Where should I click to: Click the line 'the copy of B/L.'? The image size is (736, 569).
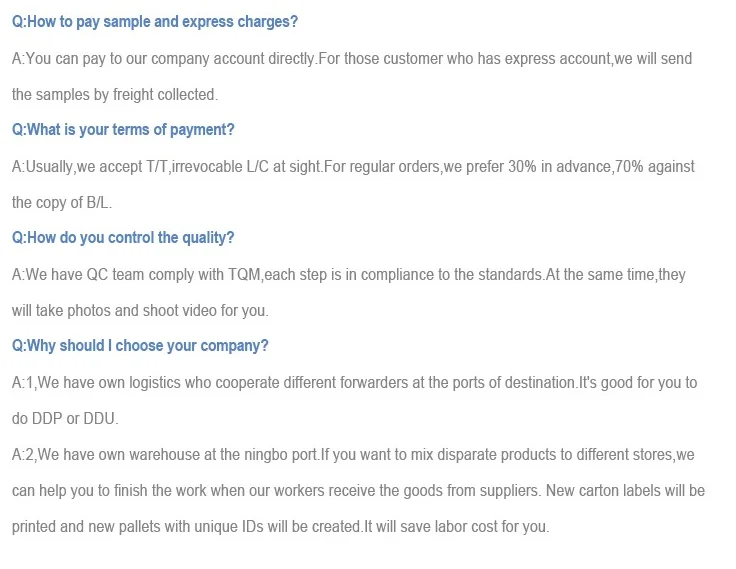62,203
